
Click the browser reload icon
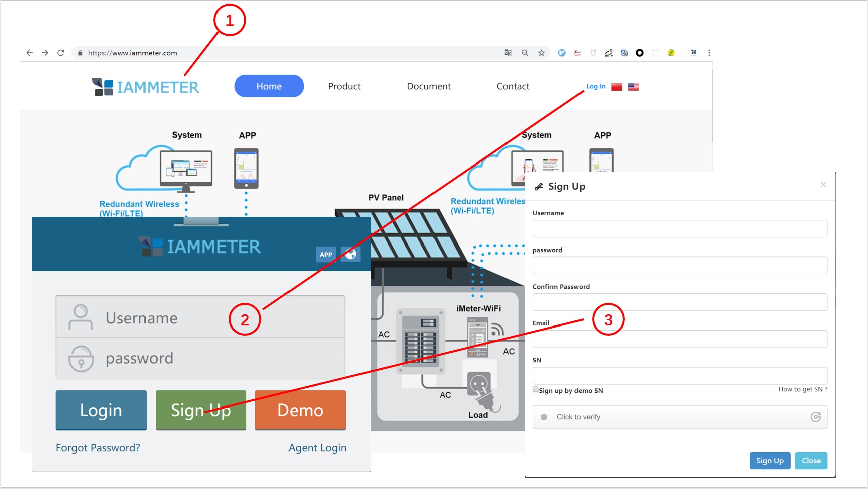(x=61, y=53)
